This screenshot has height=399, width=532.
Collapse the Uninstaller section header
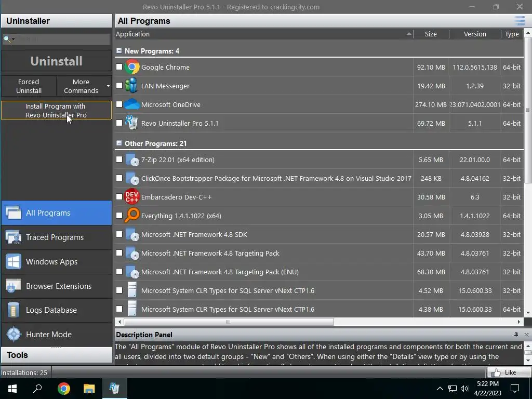(x=56, y=21)
